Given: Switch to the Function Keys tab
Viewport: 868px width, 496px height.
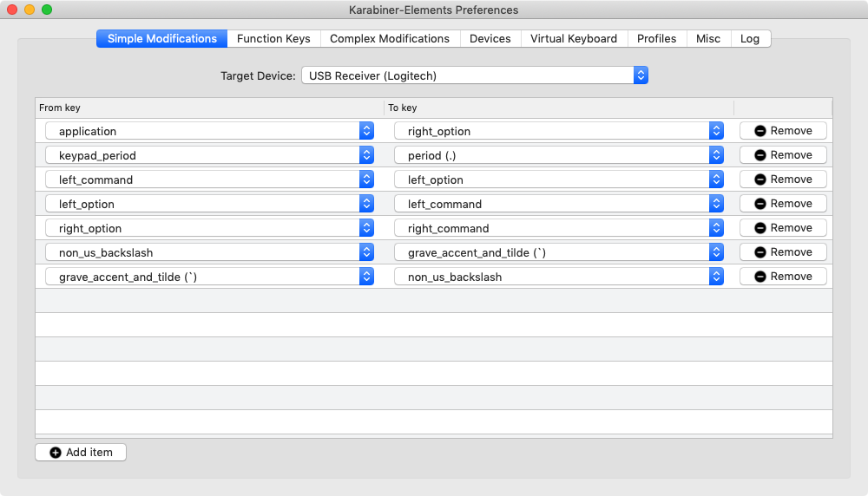Looking at the screenshot, I should tap(273, 39).
